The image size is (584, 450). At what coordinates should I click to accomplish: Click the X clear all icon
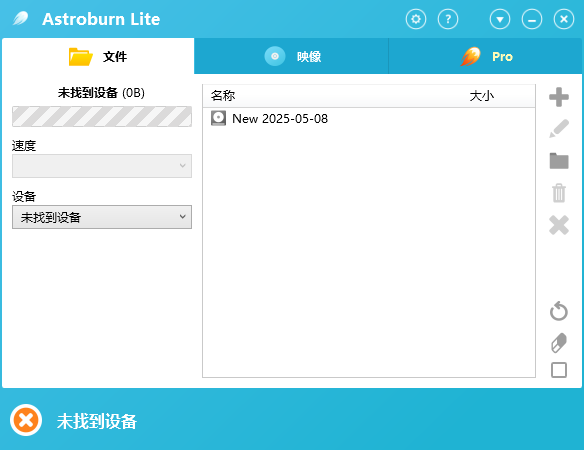click(559, 225)
